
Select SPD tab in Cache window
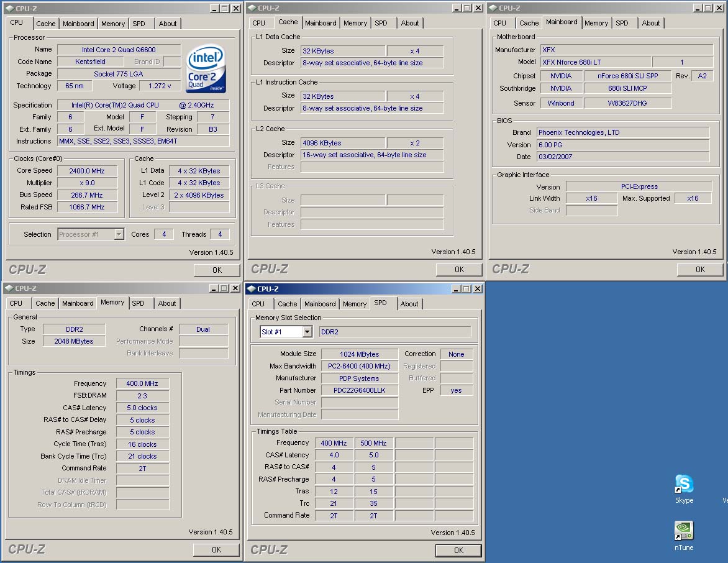point(381,23)
